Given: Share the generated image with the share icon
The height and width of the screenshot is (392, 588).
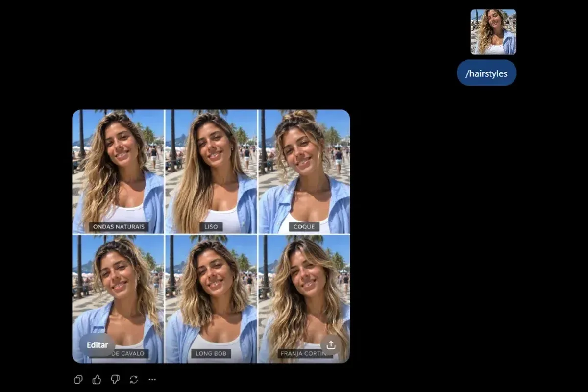Looking at the screenshot, I should [x=331, y=345].
